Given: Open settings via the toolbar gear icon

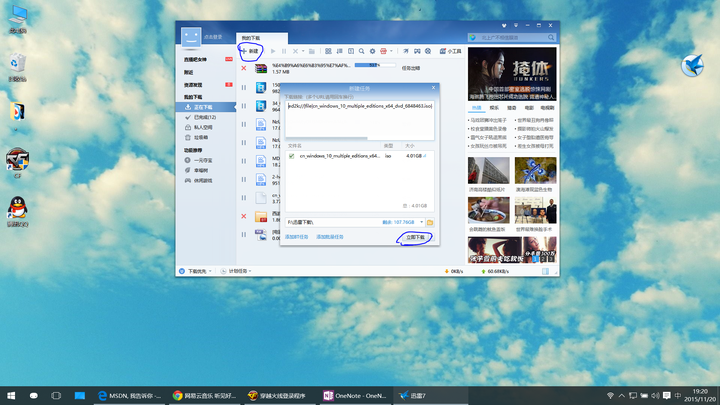Looking at the screenshot, I should [372, 51].
